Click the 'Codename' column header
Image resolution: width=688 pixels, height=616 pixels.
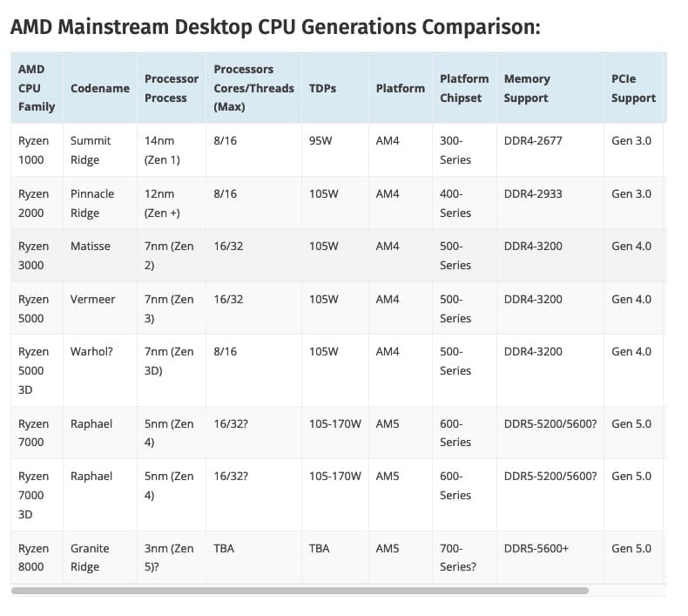tap(100, 88)
